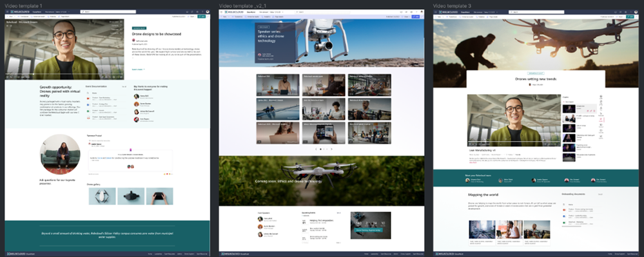Open second drone gallery image, black drone
The width and height of the screenshot is (644, 257).
click(x=131, y=196)
